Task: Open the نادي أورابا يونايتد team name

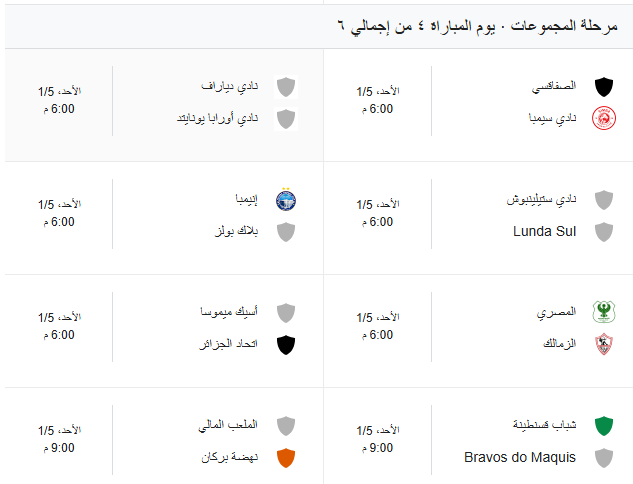Action: pyautogui.click(x=217, y=119)
